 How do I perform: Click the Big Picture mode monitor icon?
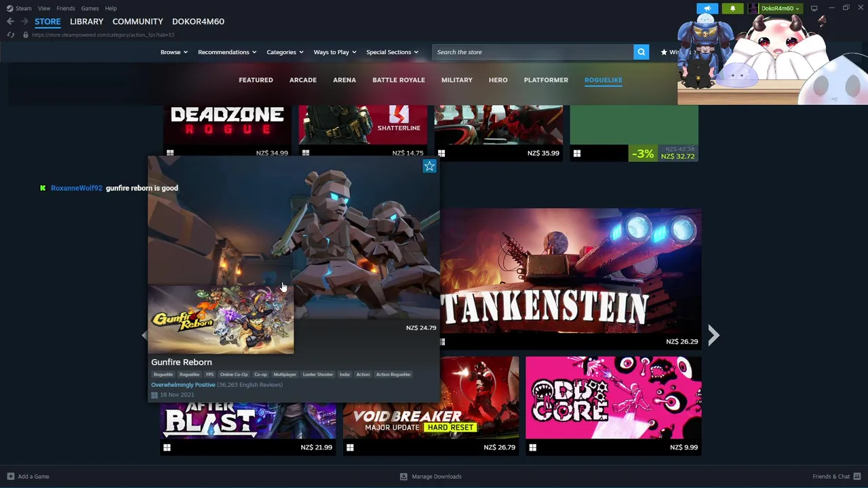click(814, 8)
